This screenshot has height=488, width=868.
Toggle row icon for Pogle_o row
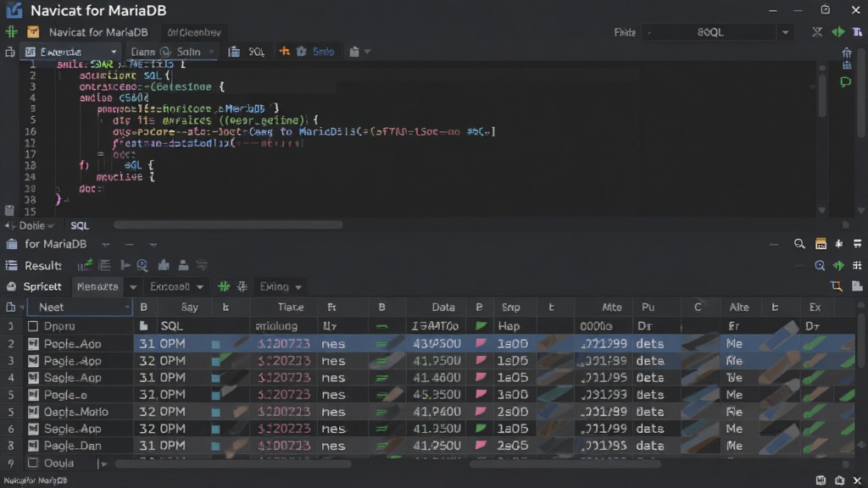pos(33,395)
